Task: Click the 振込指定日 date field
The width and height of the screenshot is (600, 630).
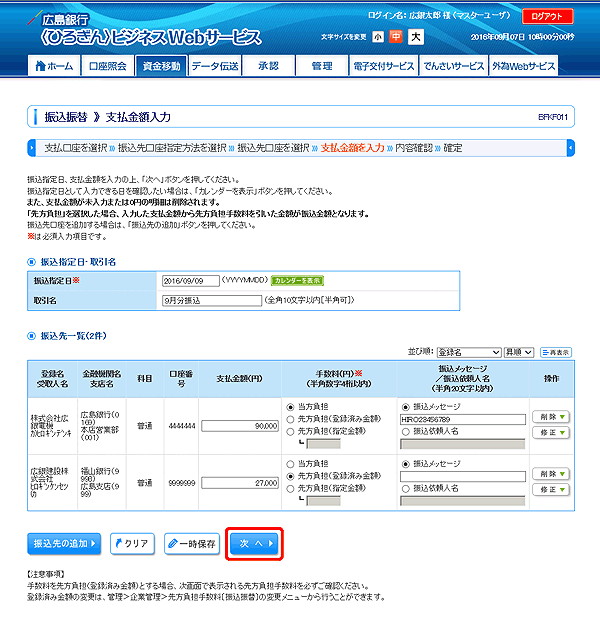Action: point(191,281)
